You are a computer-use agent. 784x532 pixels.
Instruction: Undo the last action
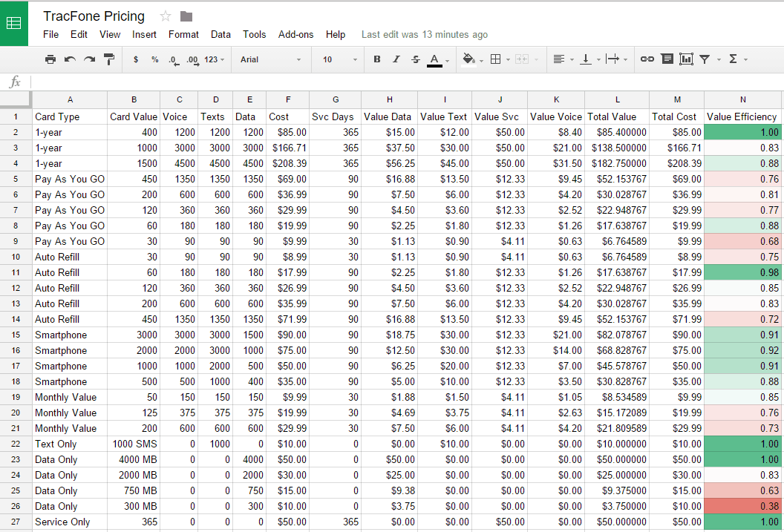[70, 59]
